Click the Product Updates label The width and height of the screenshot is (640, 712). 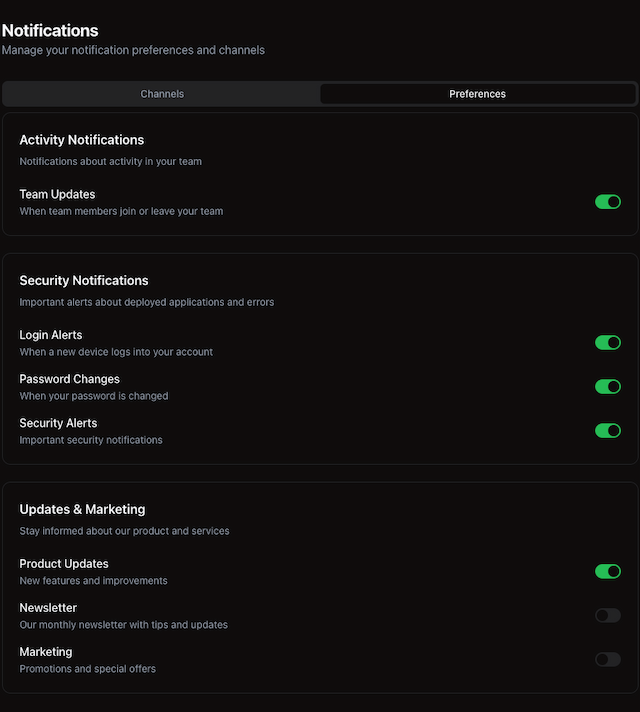[x=64, y=564]
